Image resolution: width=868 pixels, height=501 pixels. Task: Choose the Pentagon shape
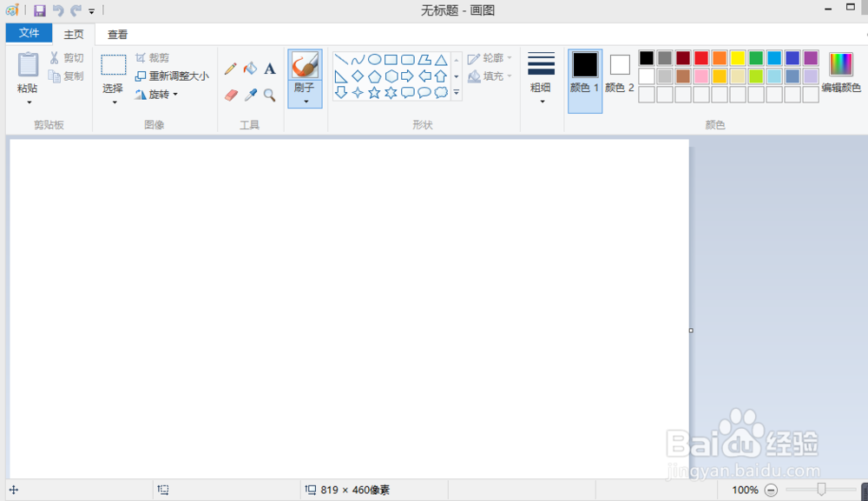click(x=375, y=76)
